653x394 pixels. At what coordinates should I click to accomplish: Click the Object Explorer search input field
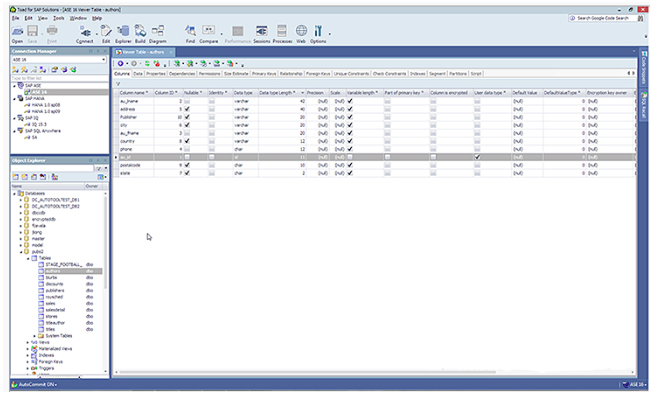(52, 168)
